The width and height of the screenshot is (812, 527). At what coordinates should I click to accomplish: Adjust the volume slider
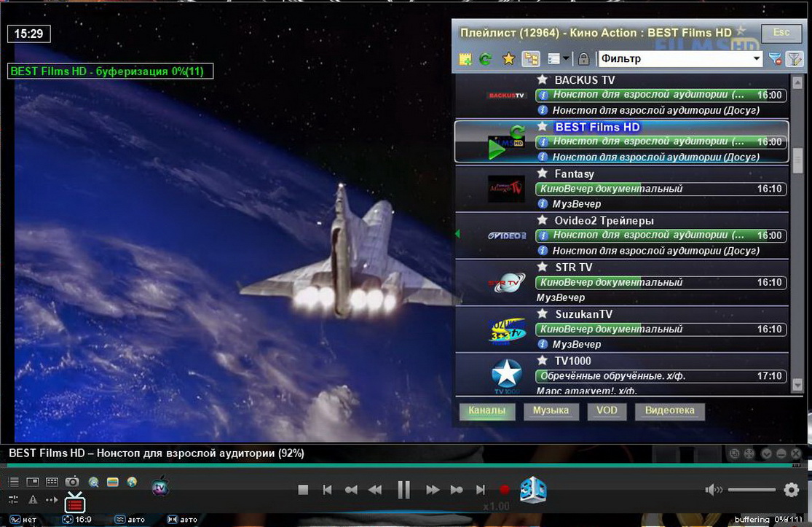752,490
